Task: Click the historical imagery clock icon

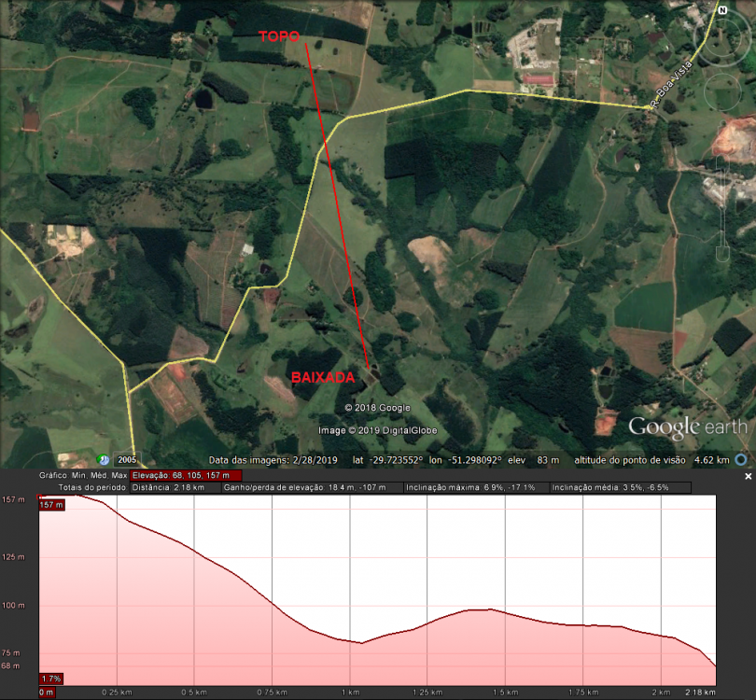Action: tap(103, 459)
